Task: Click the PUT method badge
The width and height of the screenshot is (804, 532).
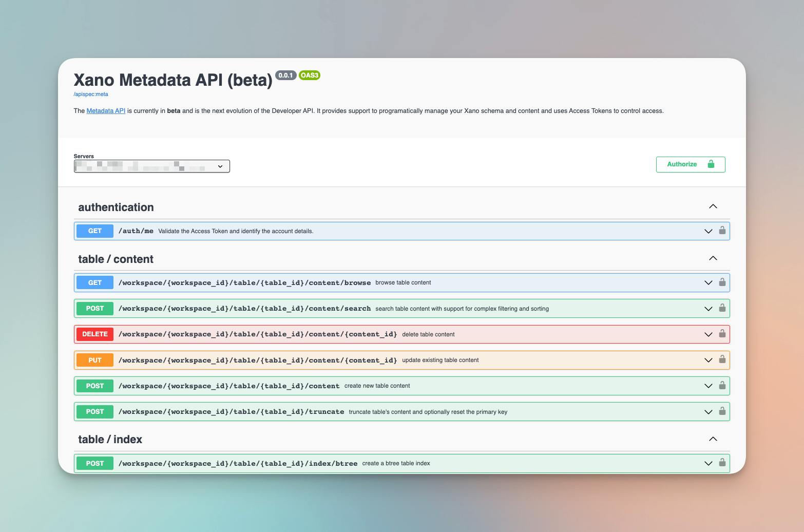Action: 95,360
